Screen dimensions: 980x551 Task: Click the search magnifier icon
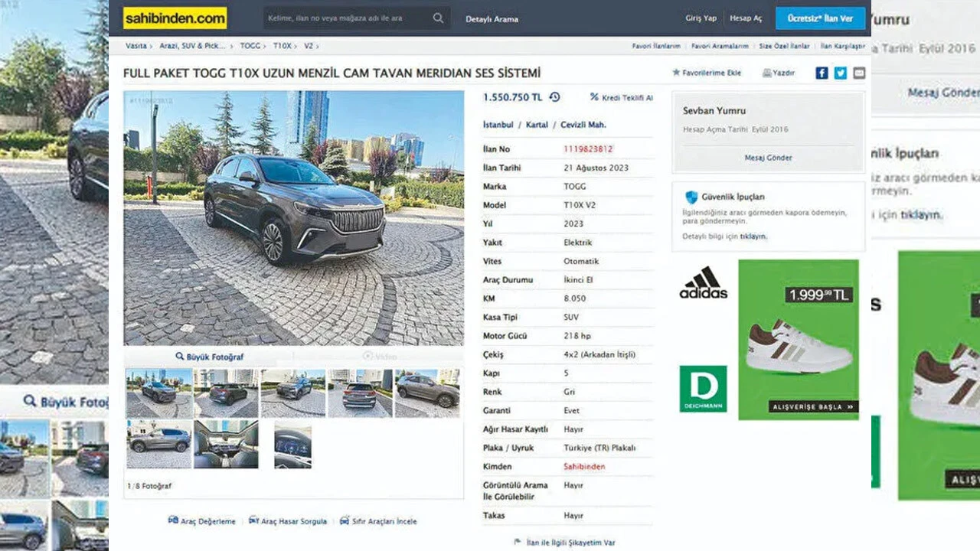click(x=438, y=18)
